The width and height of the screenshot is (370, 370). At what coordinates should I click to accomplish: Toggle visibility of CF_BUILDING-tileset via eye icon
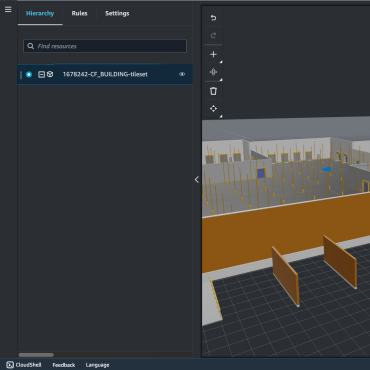point(182,74)
